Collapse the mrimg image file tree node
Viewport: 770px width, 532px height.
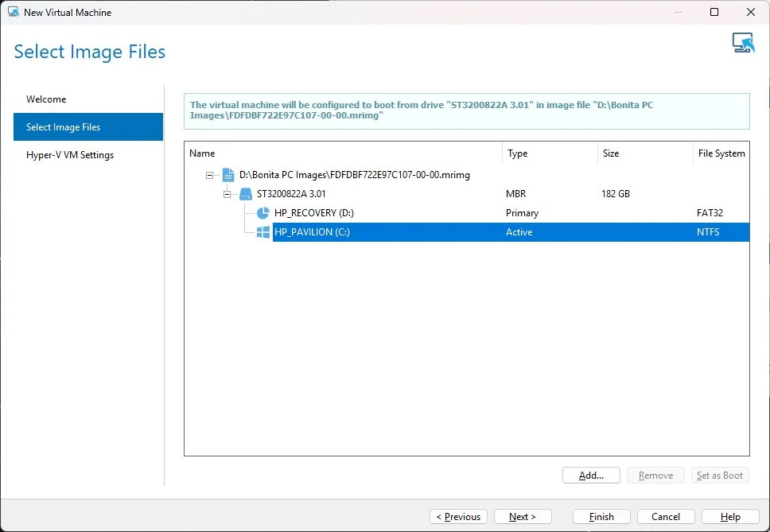[x=210, y=175]
